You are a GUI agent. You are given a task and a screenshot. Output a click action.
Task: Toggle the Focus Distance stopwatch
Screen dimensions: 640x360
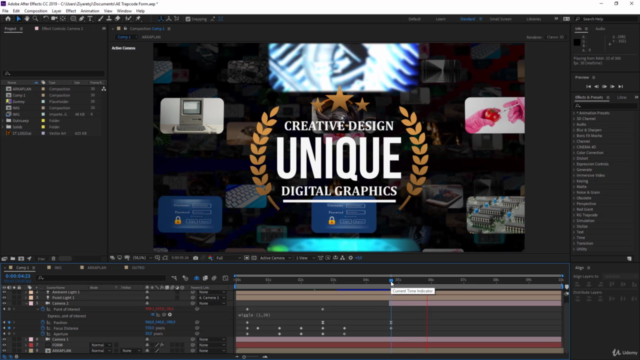click(x=42, y=328)
